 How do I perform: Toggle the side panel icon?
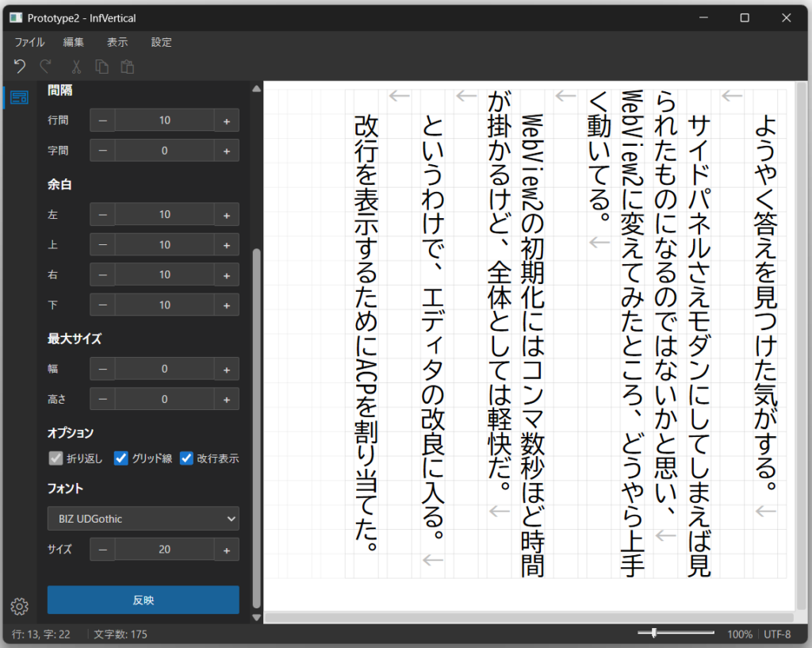[x=19, y=98]
